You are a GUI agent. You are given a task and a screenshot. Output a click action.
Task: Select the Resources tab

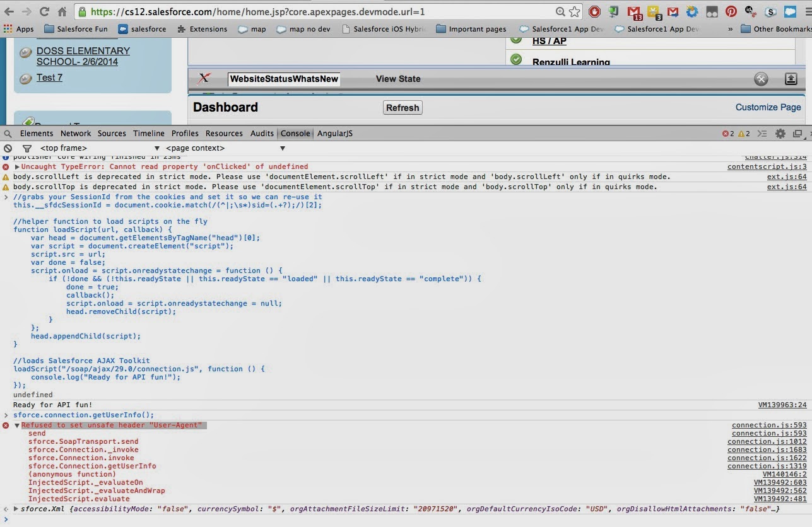(x=224, y=134)
